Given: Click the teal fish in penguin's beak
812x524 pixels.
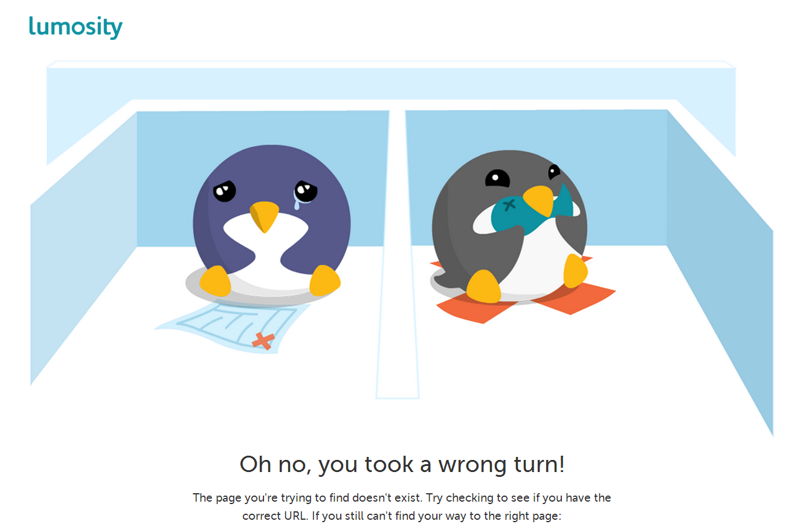Looking at the screenshot, I should tap(532, 209).
